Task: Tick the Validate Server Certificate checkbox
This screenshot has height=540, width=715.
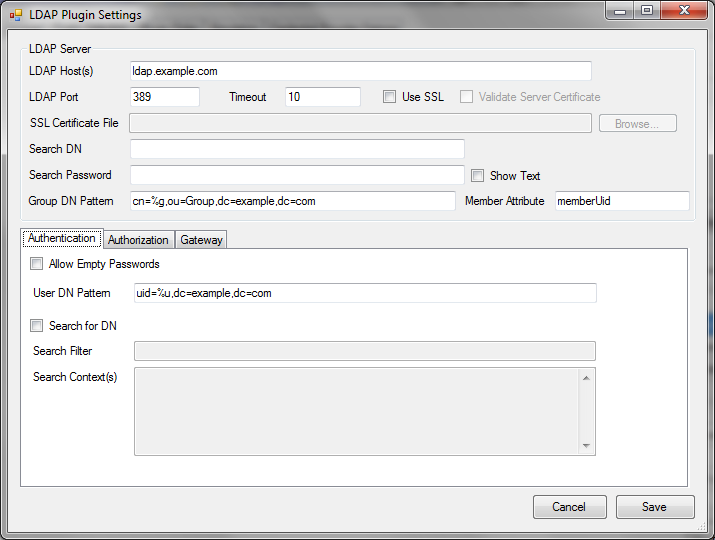Action: pyautogui.click(x=466, y=97)
